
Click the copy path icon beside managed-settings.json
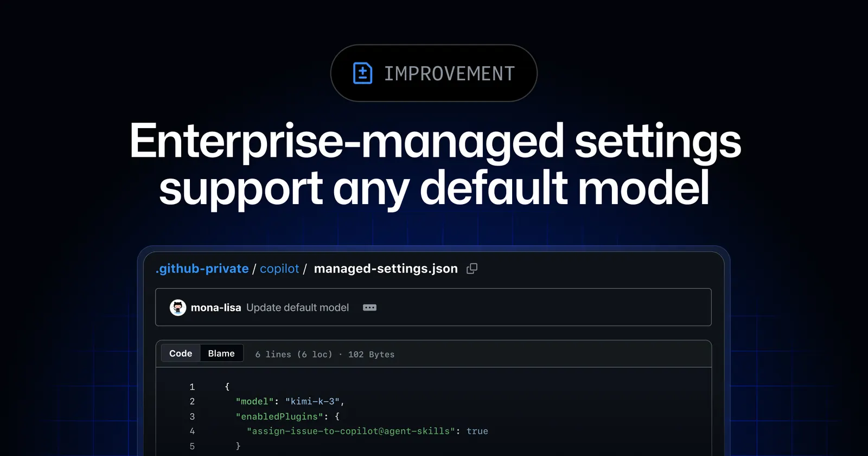472,268
